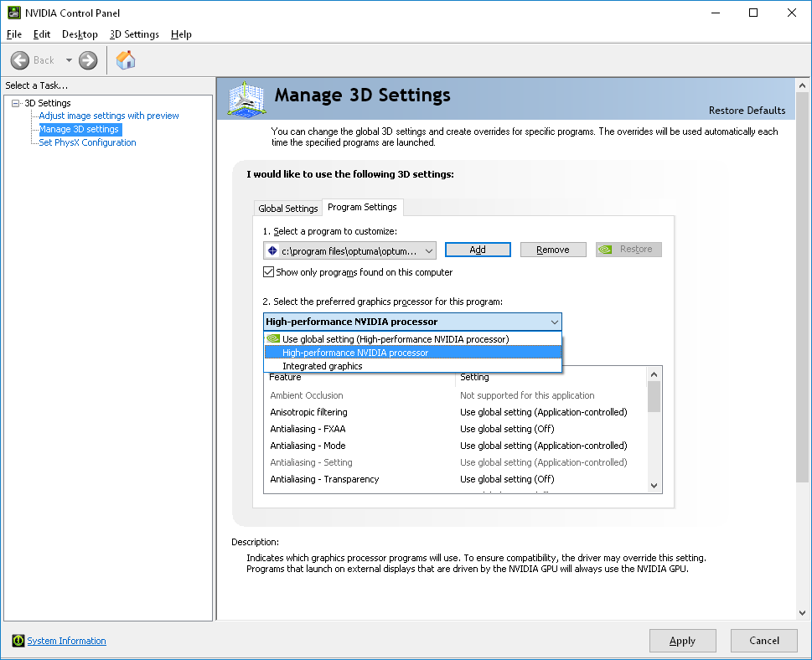Click the feature list scroll up arrow
This screenshot has height=660, width=812.
point(654,374)
